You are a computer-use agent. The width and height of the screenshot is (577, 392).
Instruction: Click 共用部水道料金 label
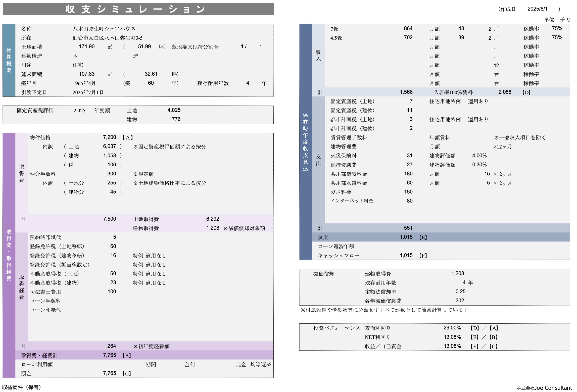(349, 183)
